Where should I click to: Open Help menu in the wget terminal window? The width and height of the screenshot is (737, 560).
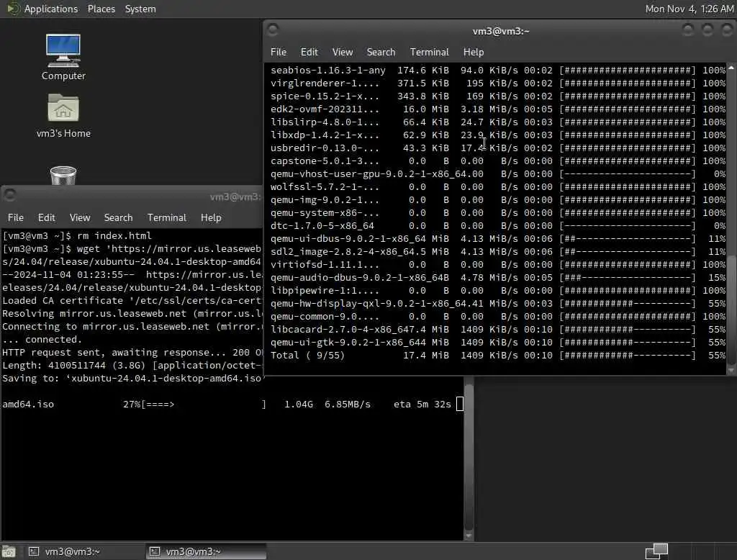211,217
